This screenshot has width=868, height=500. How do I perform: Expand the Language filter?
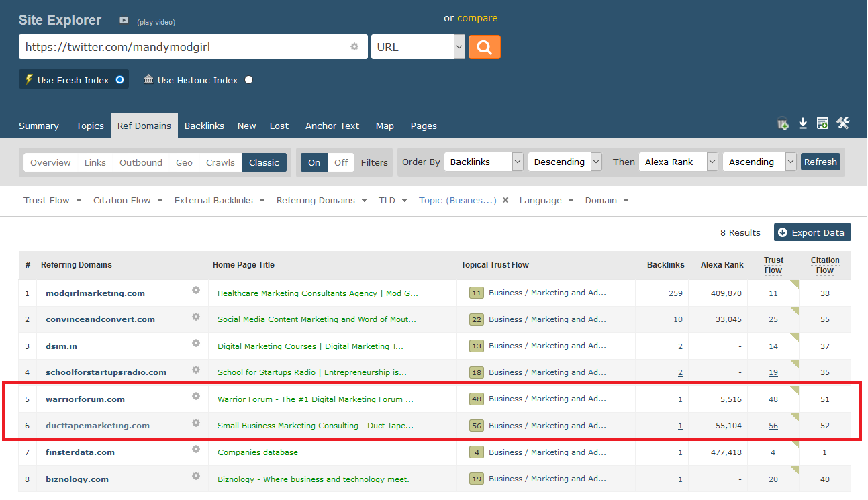coord(546,200)
